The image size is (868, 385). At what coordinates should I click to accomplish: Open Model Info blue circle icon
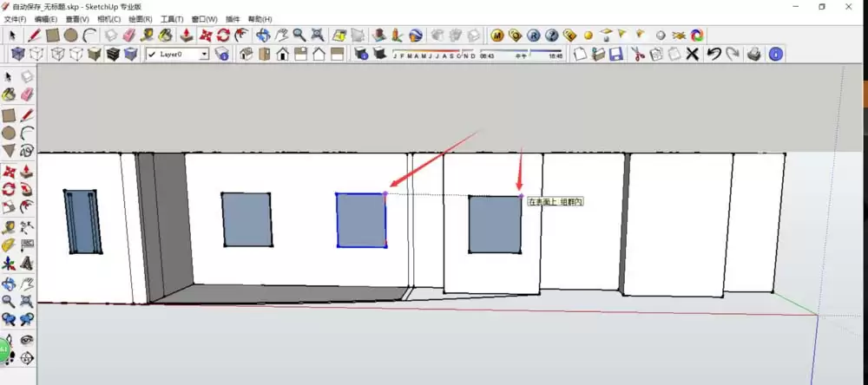pyautogui.click(x=776, y=54)
